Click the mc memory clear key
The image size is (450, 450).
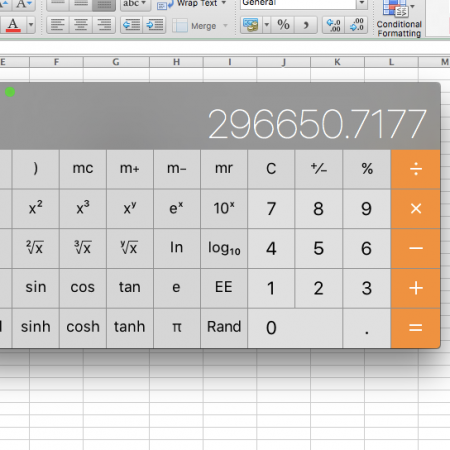pos(83,169)
